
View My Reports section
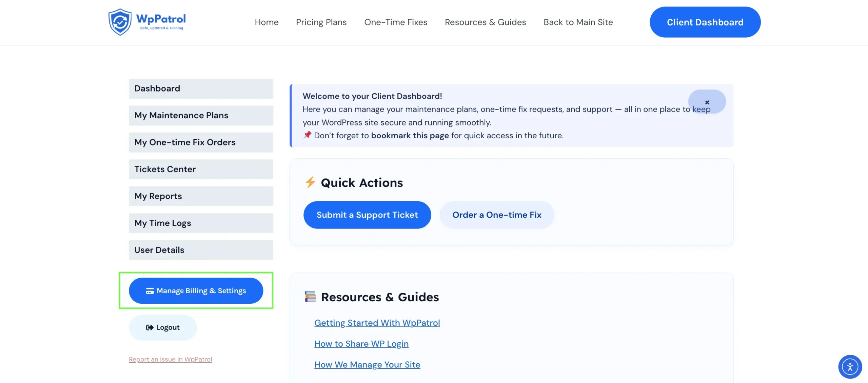tap(201, 196)
